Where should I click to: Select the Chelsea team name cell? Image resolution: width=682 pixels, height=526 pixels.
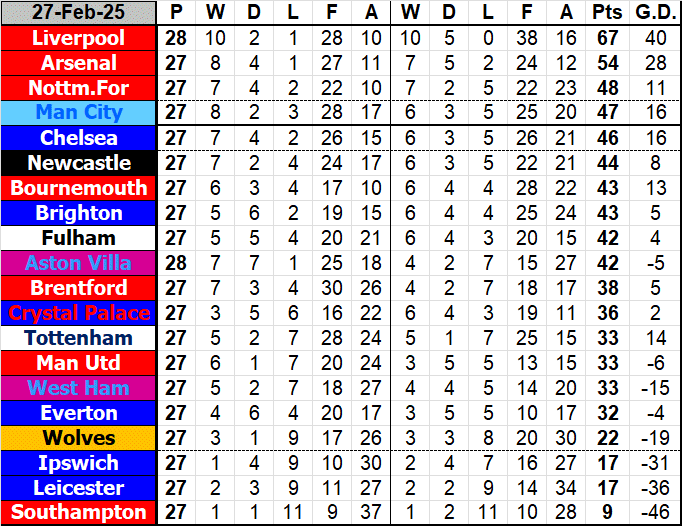pyautogui.click(x=79, y=138)
